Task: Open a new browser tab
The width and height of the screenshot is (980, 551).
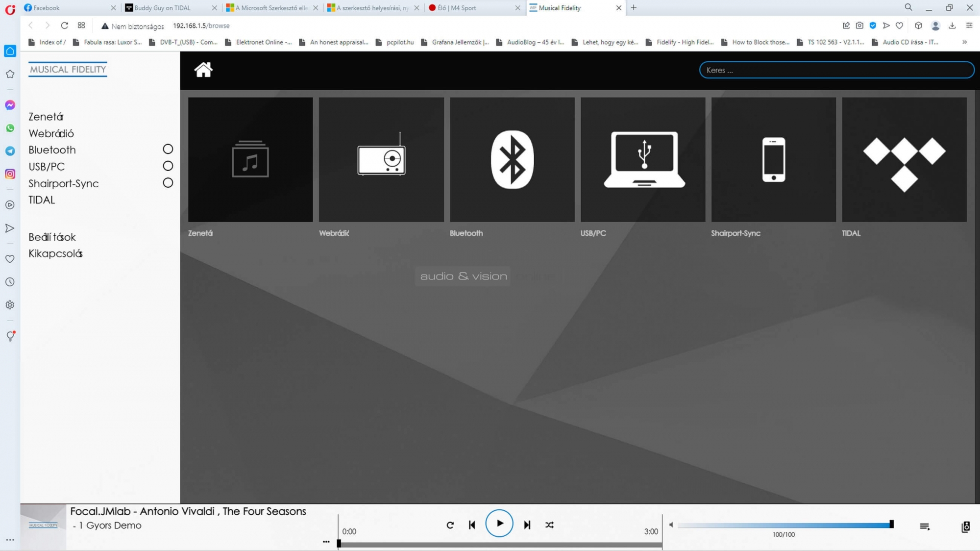Action: point(634,7)
